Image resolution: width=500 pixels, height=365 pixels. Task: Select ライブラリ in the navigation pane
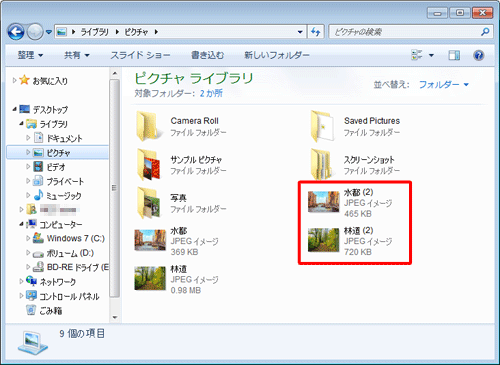point(53,124)
